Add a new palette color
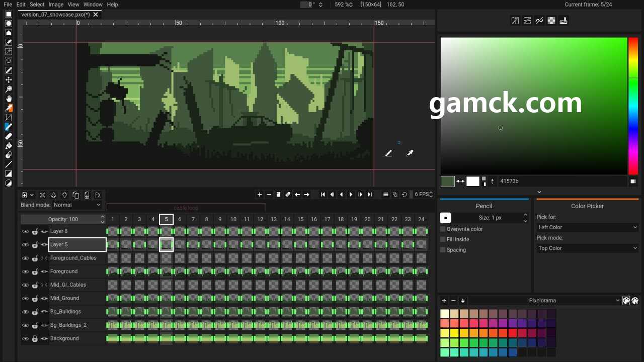The height and width of the screenshot is (362, 644). tap(444, 301)
